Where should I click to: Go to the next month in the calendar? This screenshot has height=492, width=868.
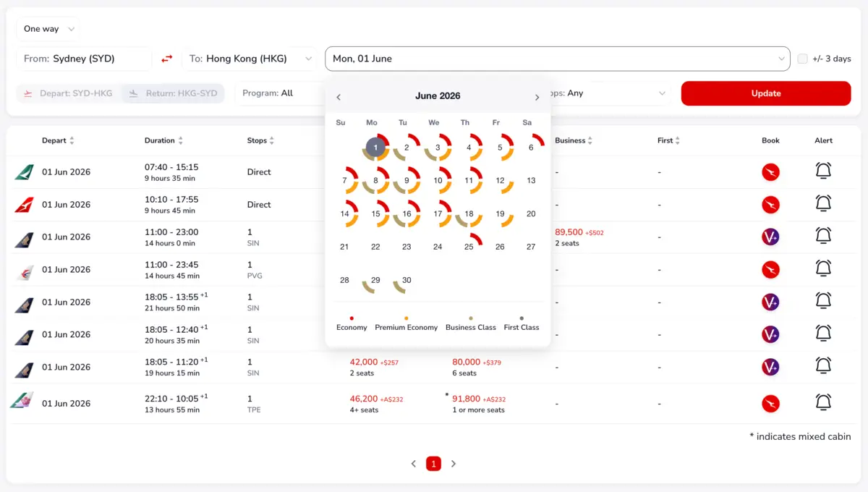(537, 96)
